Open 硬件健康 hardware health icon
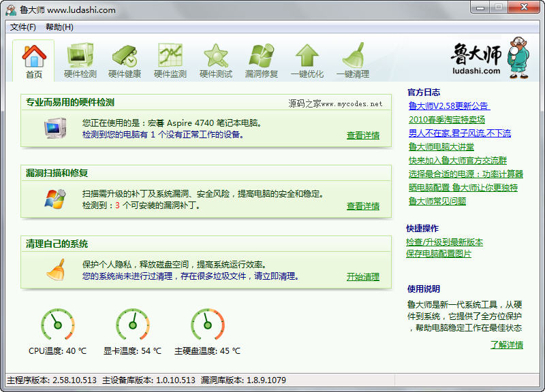The width and height of the screenshot is (545, 392). pyautogui.click(x=125, y=56)
